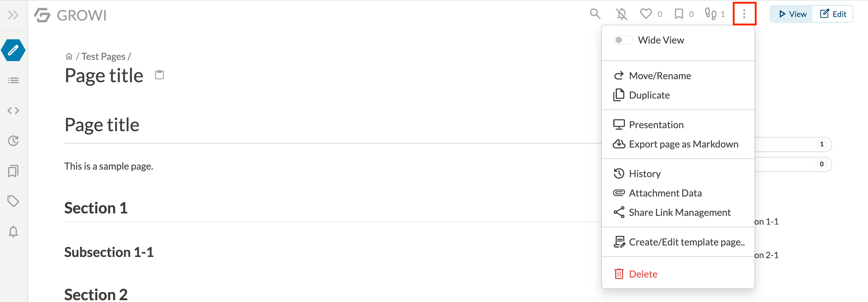This screenshot has height=302, width=868.
Task: Open the tags icon in sidebar
Action: (13, 201)
